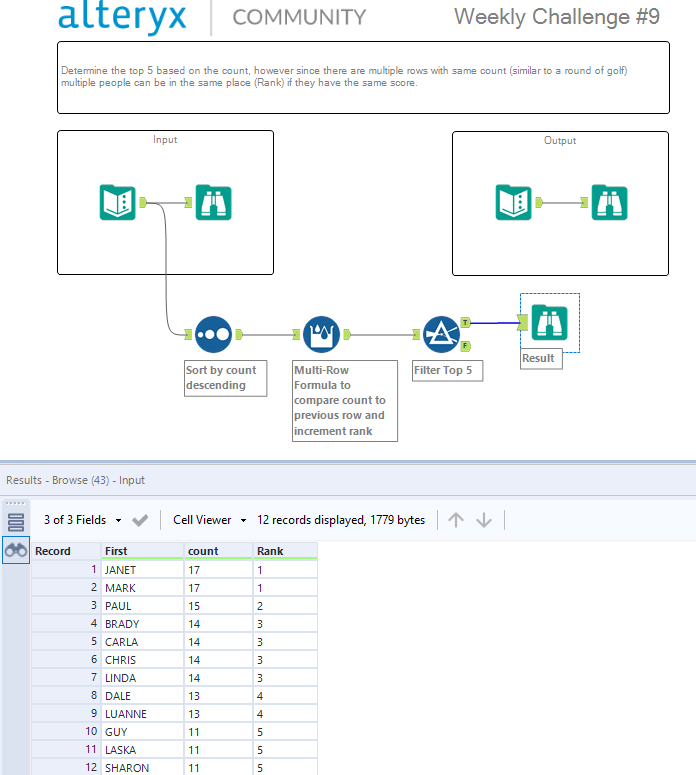Select Rank value 2 in PAUL row
This screenshot has width=696, height=775.
[x=285, y=606]
